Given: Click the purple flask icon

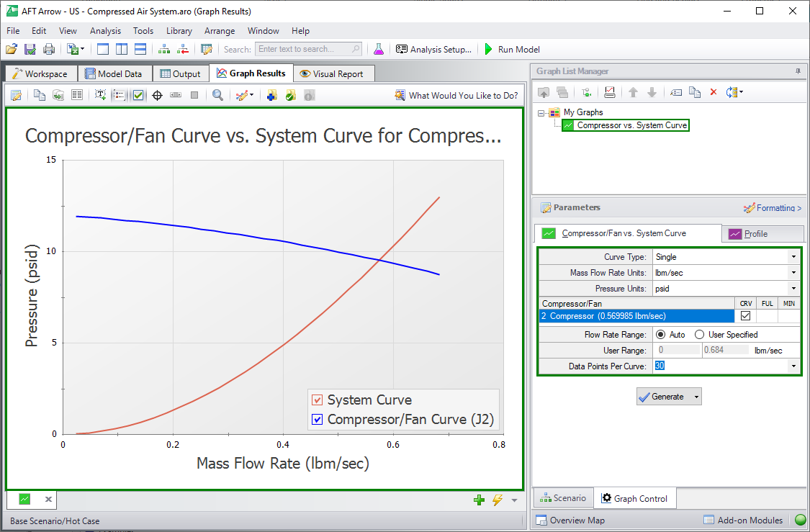Looking at the screenshot, I should tap(379, 50).
